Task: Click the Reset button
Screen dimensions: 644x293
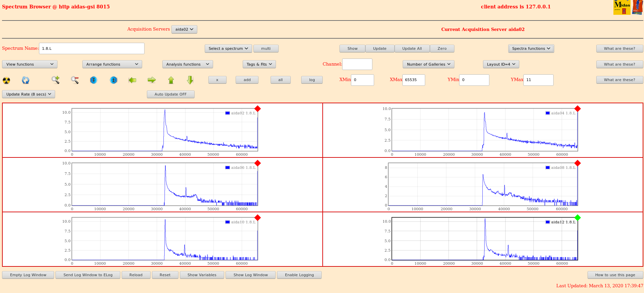Action: click(x=165, y=275)
